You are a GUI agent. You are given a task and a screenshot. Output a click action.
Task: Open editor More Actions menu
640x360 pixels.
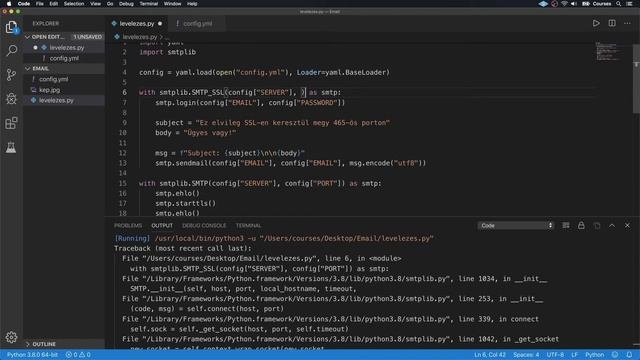tap(627, 23)
